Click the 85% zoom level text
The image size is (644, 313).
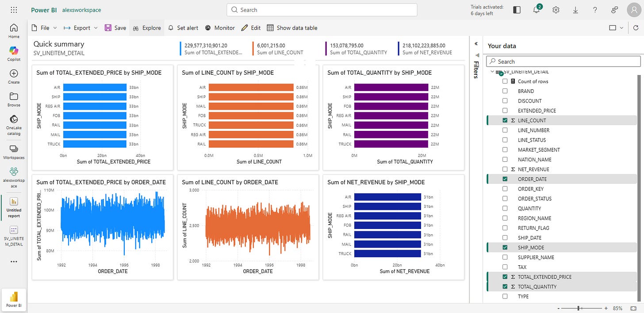point(618,308)
